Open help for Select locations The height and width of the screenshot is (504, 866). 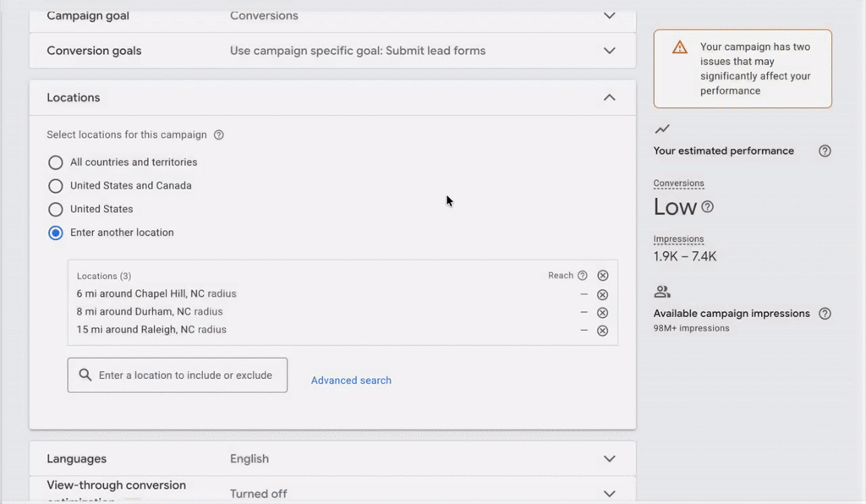219,135
